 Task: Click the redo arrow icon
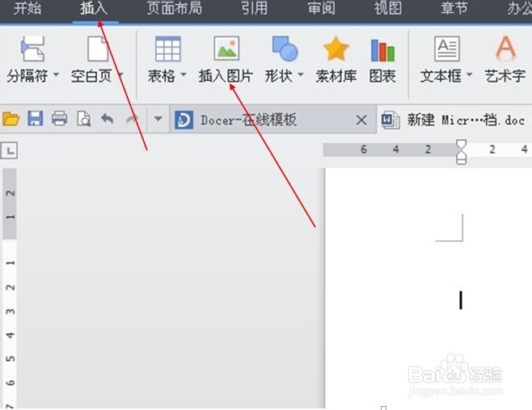pyautogui.click(x=132, y=119)
